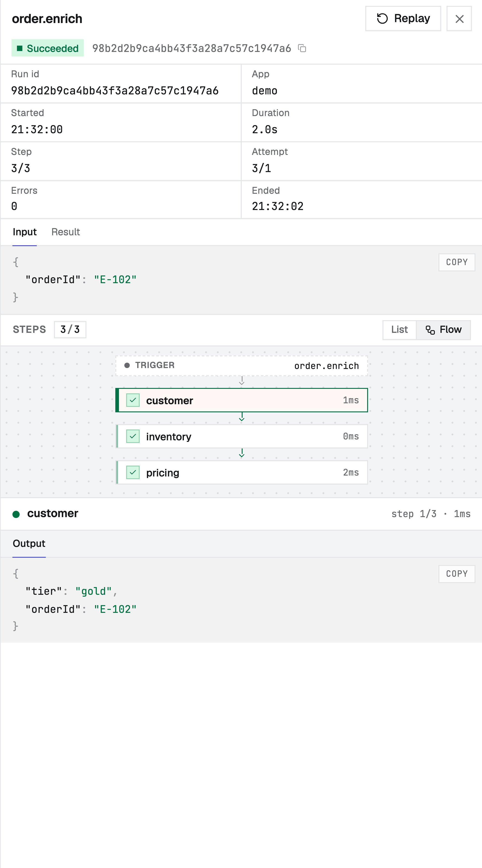
Task: Click the App value demo
Action: click(265, 91)
